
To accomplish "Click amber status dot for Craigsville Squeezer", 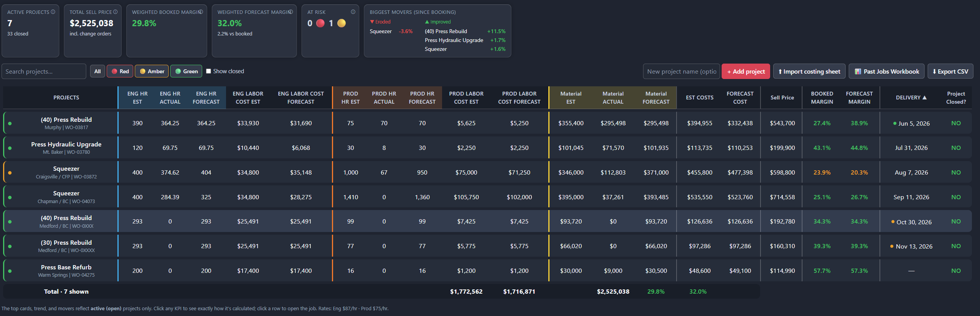I will [10, 173].
